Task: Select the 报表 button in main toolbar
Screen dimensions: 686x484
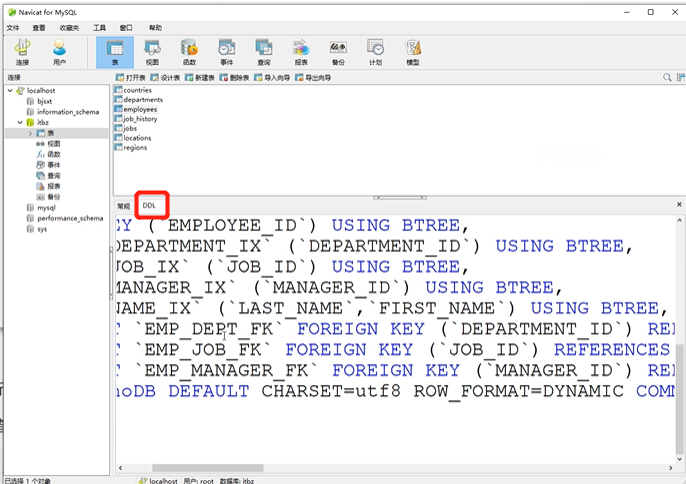Action: (301, 52)
